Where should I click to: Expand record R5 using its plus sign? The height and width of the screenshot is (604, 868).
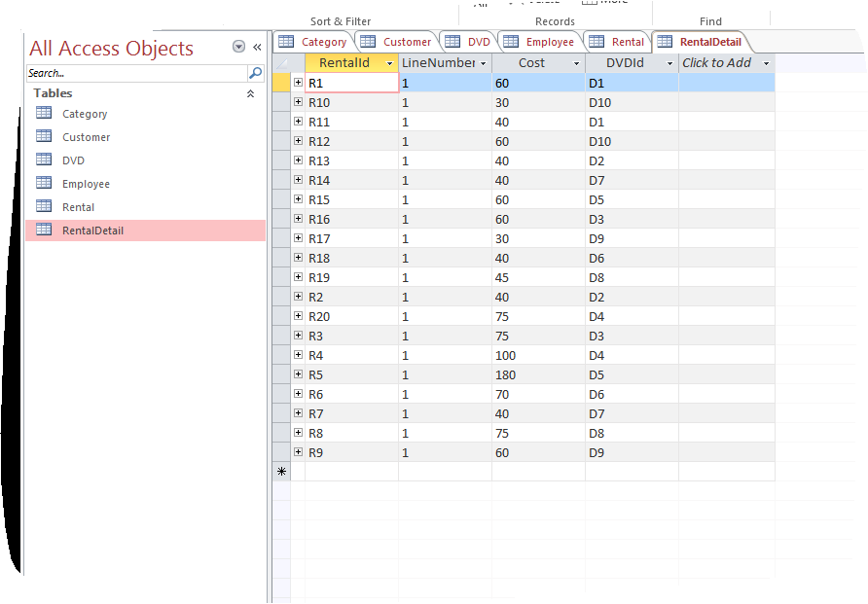pyautogui.click(x=298, y=374)
